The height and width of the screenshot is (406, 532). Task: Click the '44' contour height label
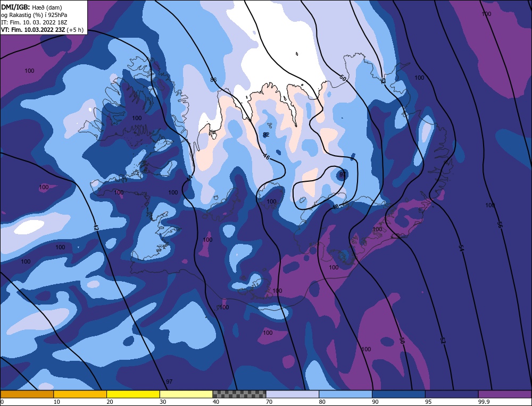[x=190, y=178]
